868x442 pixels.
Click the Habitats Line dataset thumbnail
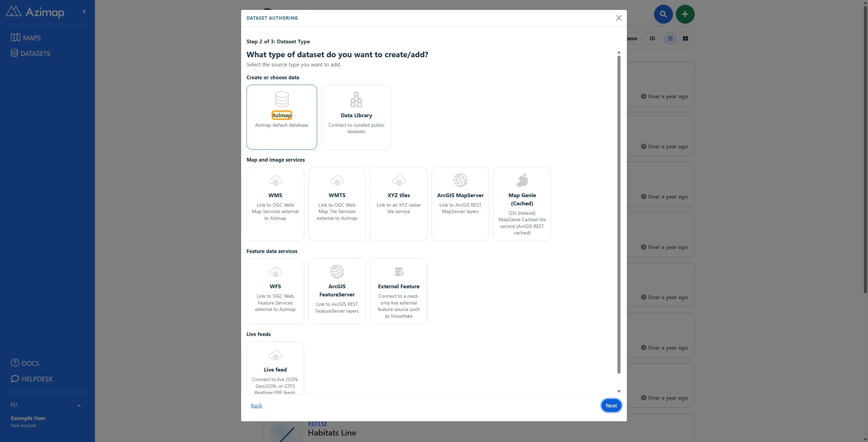(286, 433)
